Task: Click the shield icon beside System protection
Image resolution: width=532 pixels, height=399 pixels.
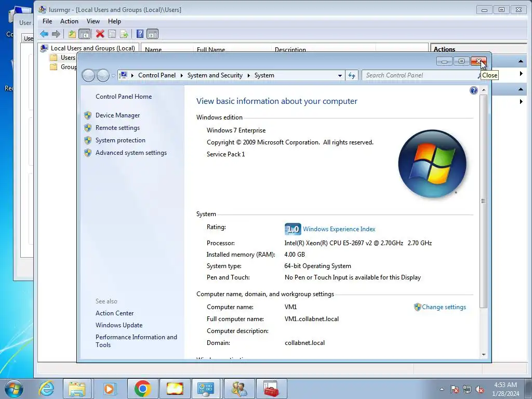Action: coord(88,140)
